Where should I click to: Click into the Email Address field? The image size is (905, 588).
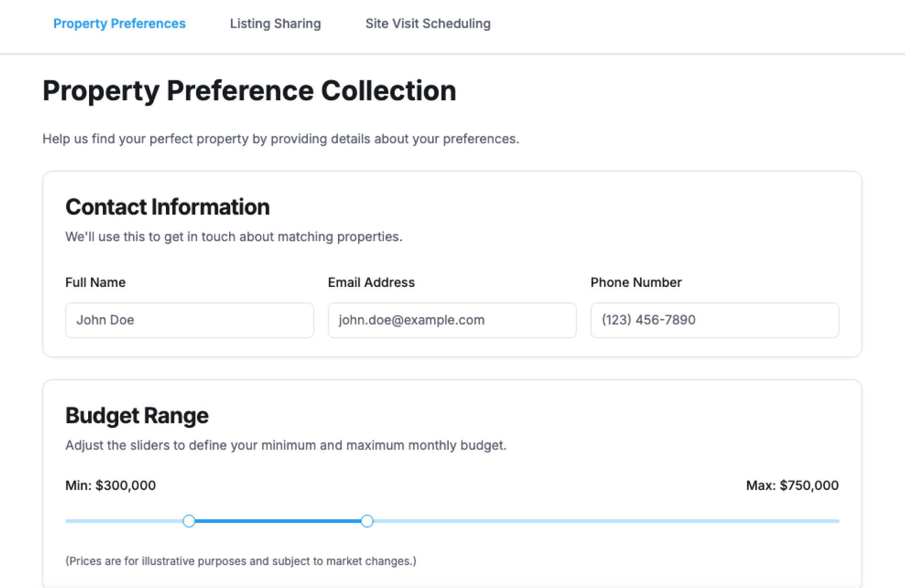point(452,320)
